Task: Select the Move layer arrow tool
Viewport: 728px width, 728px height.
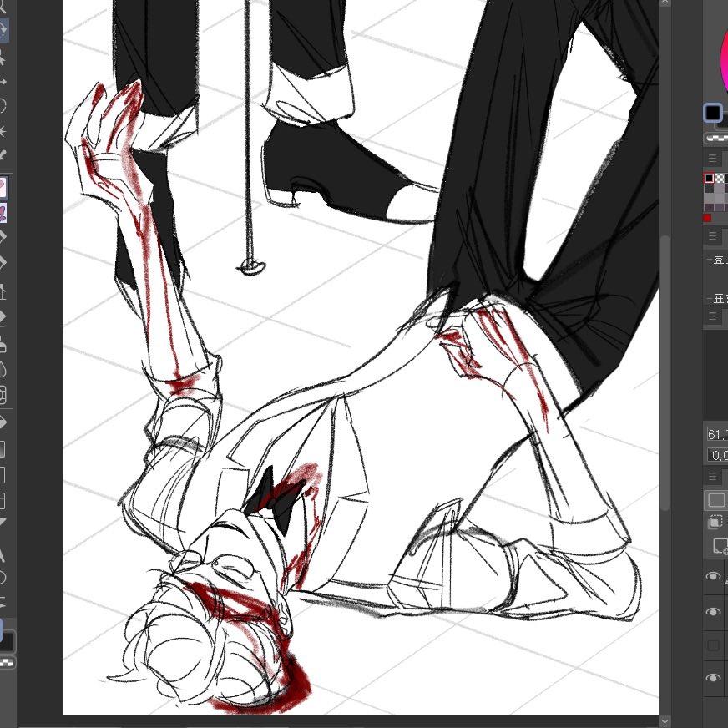Action: click(3, 82)
